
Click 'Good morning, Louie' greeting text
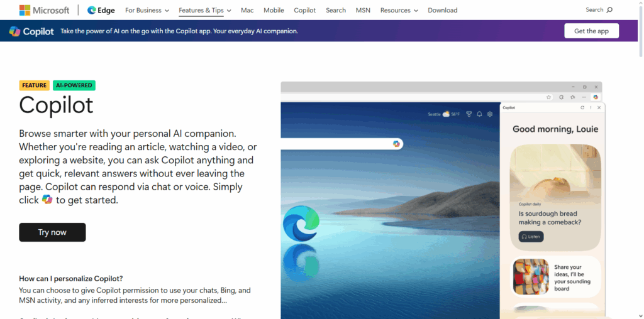click(x=555, y=129)
